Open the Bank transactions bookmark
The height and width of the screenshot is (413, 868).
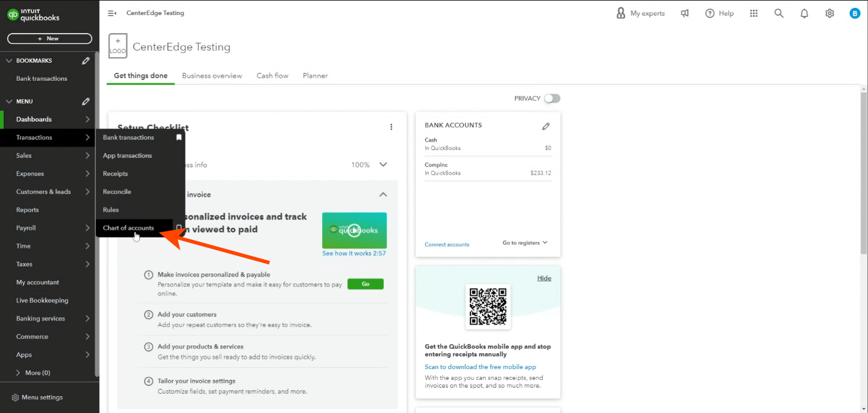pos(42,78)
